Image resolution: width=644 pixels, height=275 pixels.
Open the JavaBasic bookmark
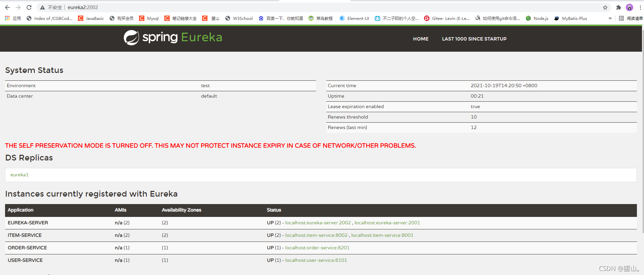coord(91,18)
